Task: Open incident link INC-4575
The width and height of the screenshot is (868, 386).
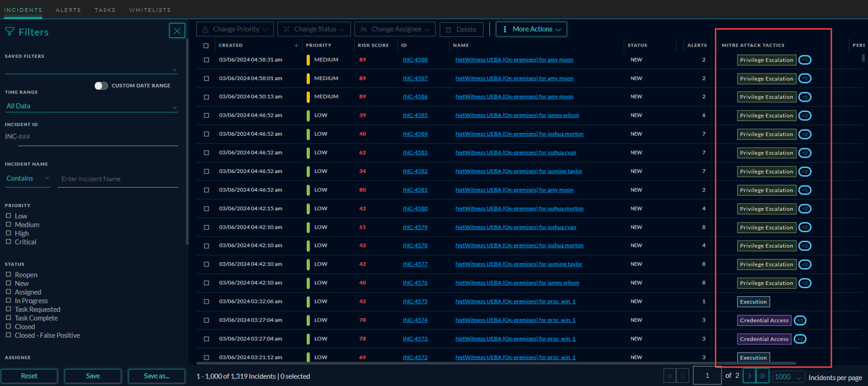Action: click(x=415, y=302)
